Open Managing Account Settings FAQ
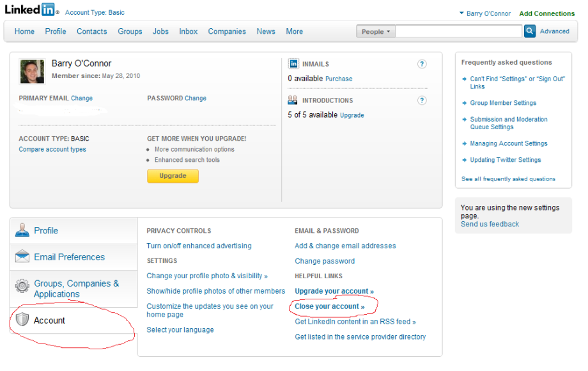This screenshot has height=371, width=588. pos(509,143)
